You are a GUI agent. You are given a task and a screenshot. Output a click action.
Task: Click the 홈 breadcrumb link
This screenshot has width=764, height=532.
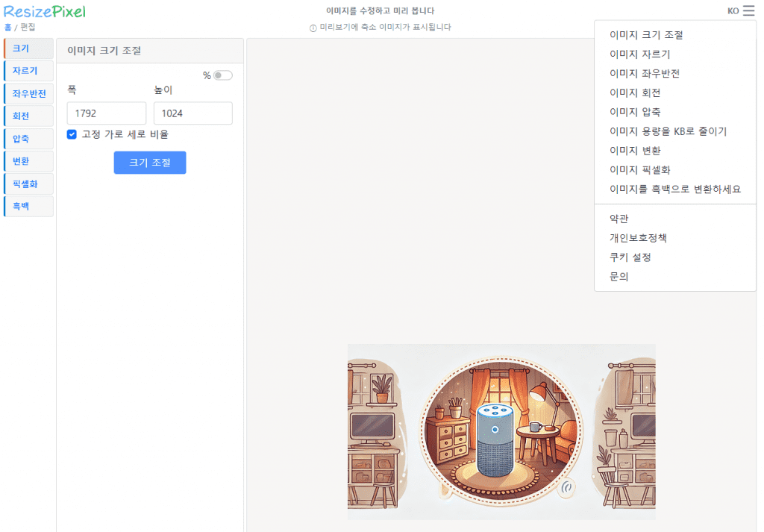(7, 27)
